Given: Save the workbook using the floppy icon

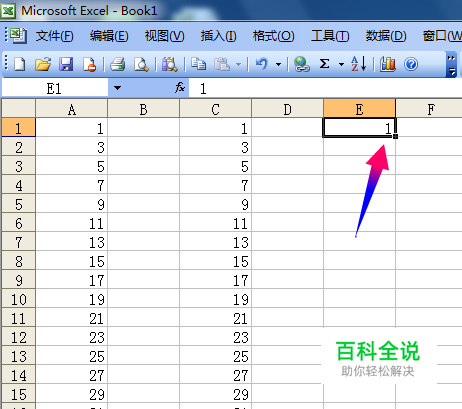Looking at the screenshot, I should (x=66, y=64).
